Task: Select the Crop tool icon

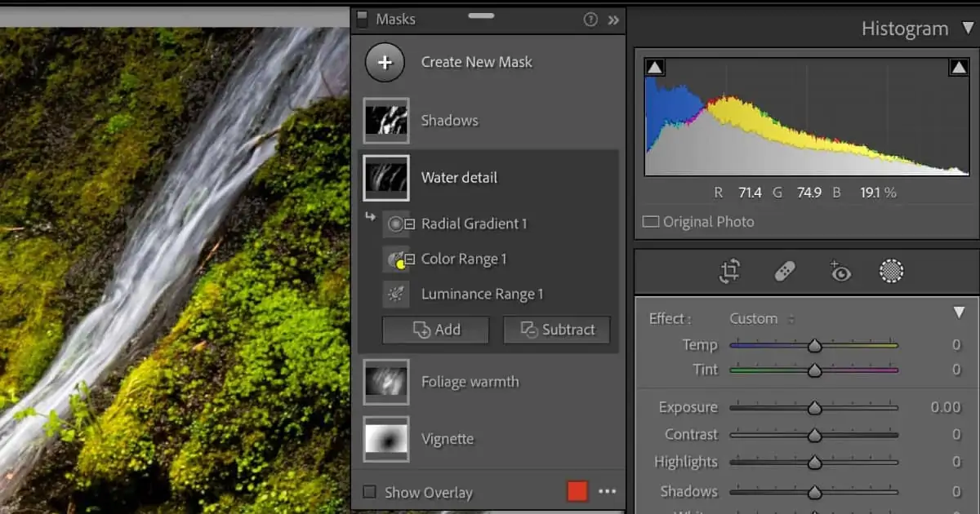Action: pos(729,272)
